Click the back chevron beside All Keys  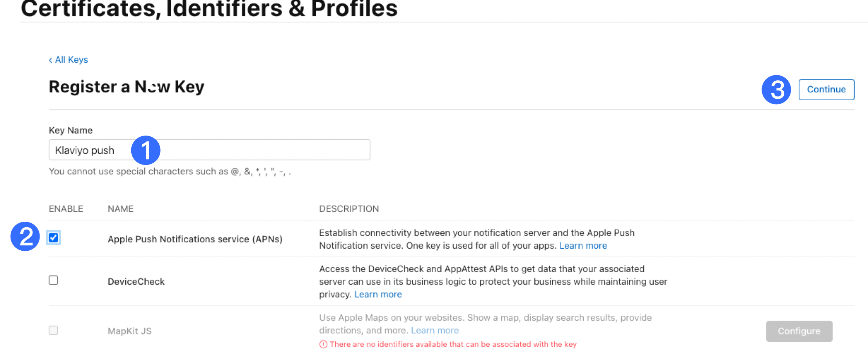coord(51,60)
